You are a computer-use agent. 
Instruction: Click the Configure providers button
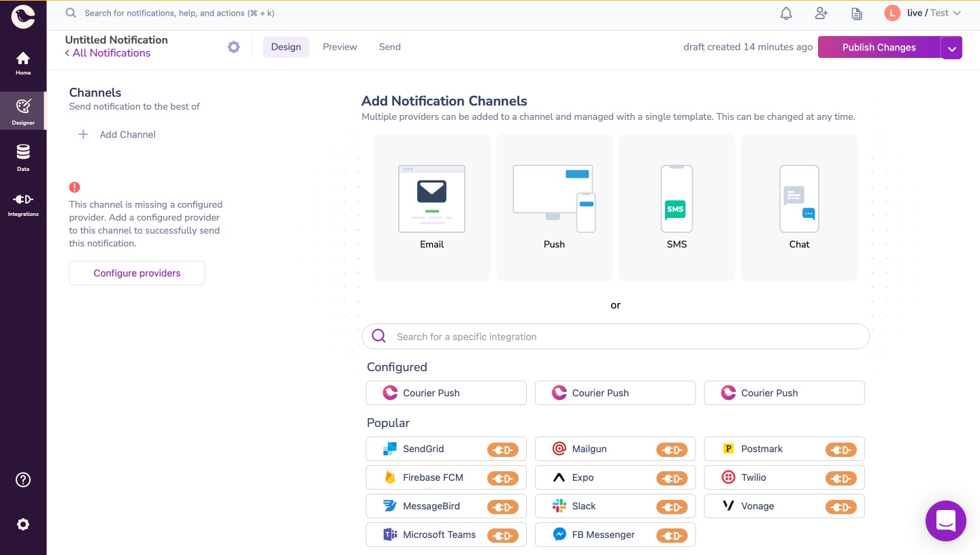pyautogui.click(x=137, y=273)
